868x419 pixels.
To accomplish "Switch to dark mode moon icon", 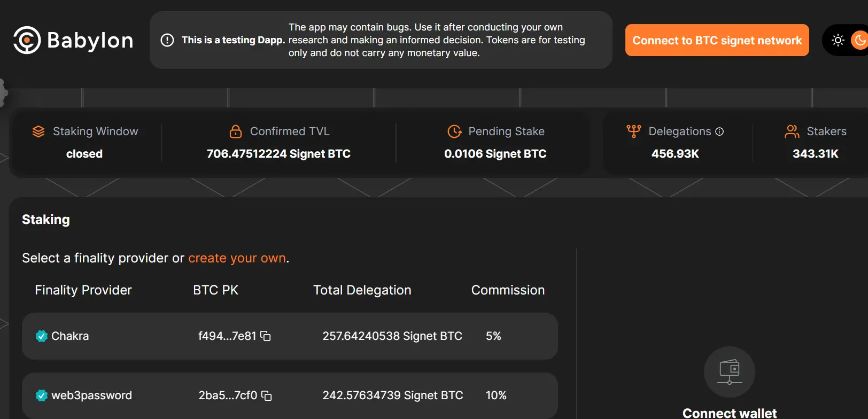I will (x=860, y=40).
